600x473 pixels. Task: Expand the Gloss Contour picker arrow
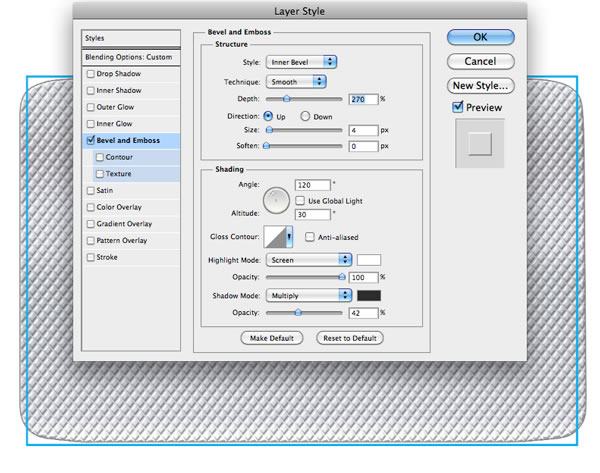click(290, 237)
